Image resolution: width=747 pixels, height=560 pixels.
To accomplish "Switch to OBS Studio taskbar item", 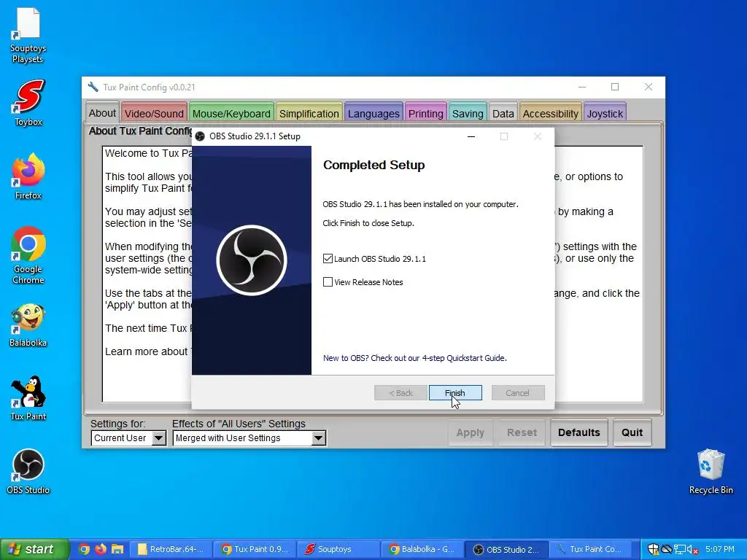I will point(506,549).
